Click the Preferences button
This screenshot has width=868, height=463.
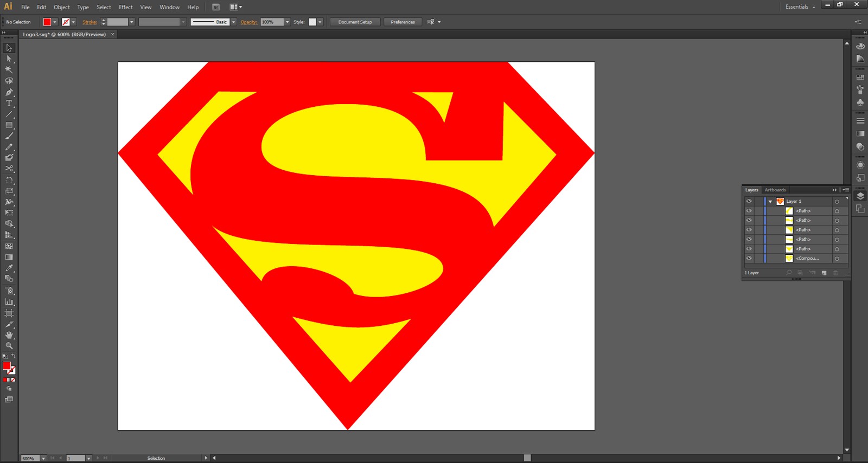(x=403, y=22)
